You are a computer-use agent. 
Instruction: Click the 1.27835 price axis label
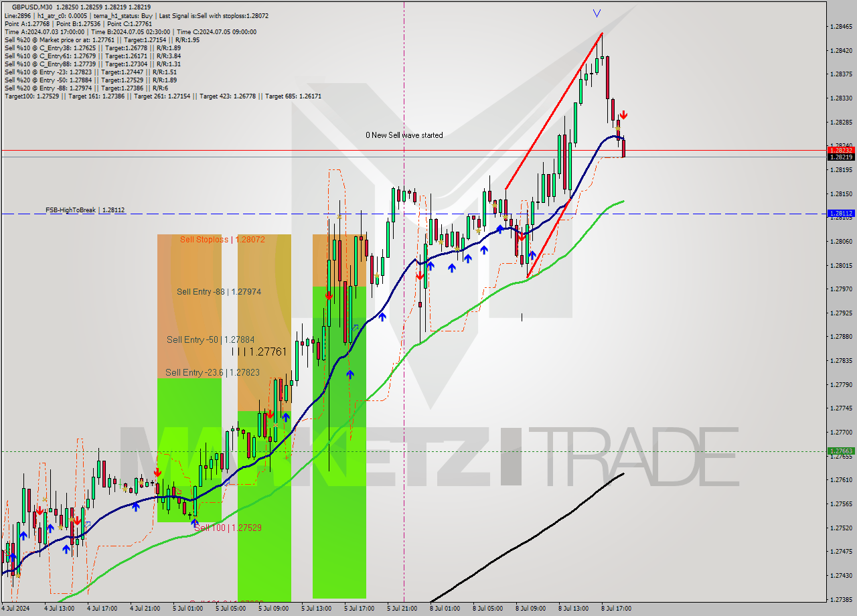click(x=841, y=361)
